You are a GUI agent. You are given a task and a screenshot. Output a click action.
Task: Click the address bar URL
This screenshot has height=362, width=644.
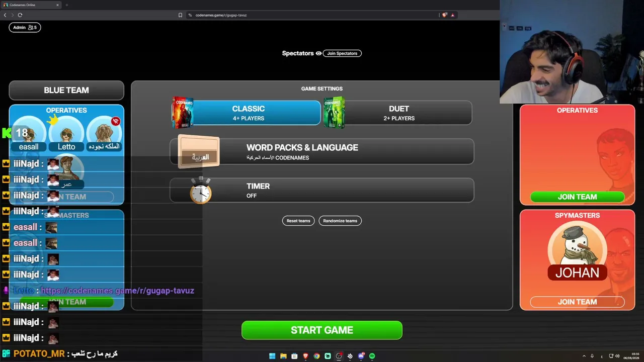tap(221, 15)
